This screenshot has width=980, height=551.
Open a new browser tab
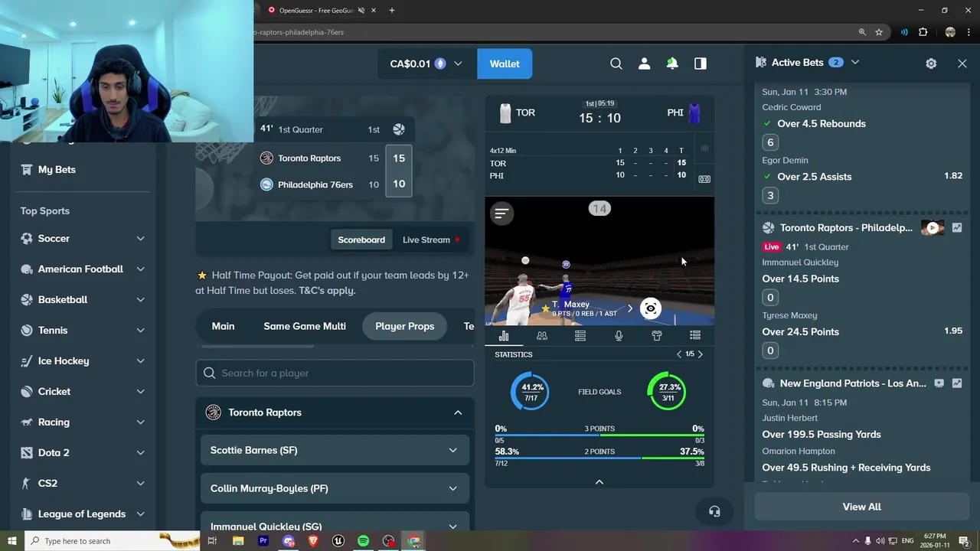tap(392, 10)
